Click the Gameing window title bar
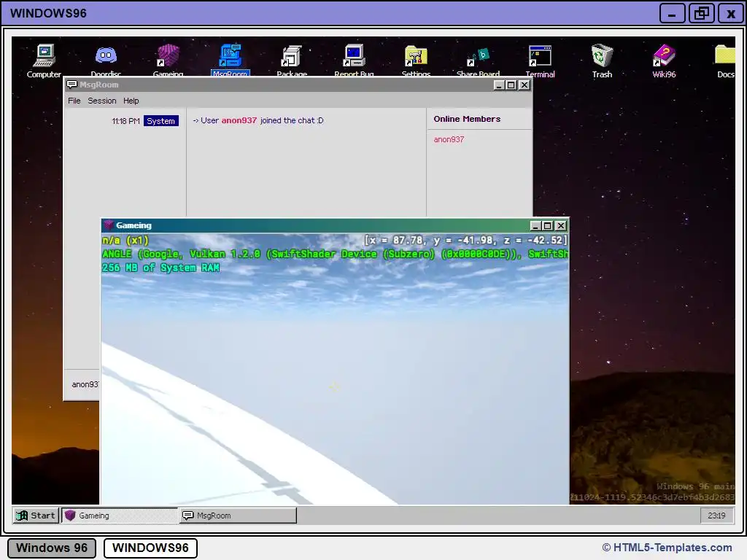Image resolution: width=747 pixels, height=560 pixels. click(x=335, y=225)
